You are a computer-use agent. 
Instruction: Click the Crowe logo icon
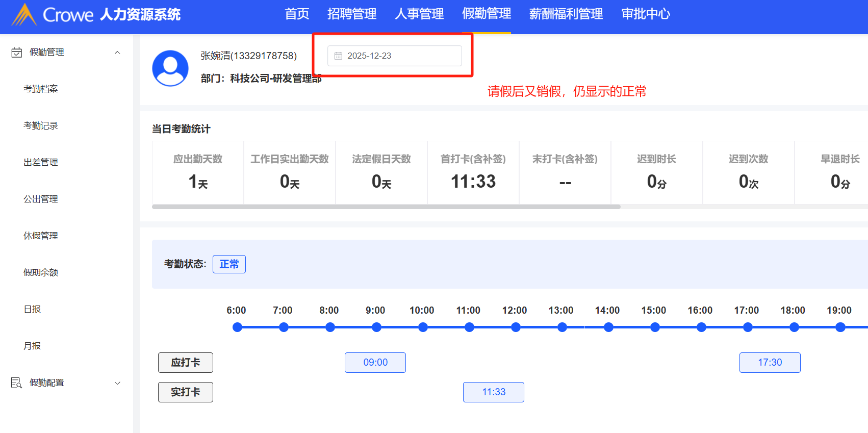pyautogui.click(x=24, y=14)
